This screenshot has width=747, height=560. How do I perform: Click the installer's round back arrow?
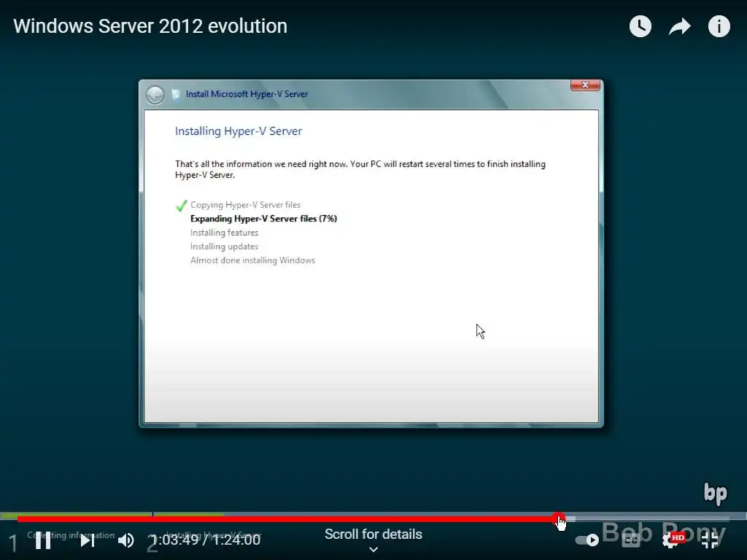(155, 95)
